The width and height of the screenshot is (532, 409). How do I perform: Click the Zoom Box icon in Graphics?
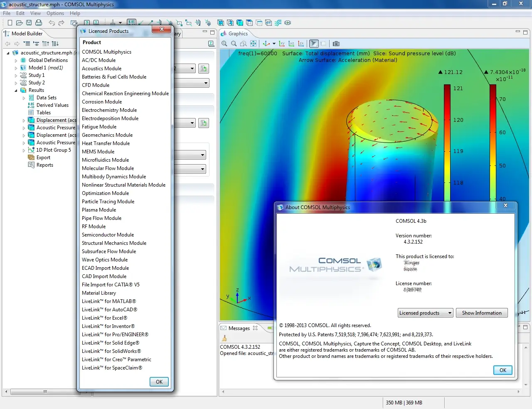(x=244, y=44)
